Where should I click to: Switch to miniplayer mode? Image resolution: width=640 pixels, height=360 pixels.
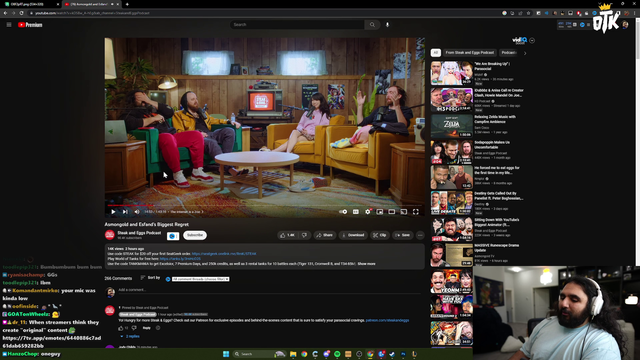click(380, 211)
